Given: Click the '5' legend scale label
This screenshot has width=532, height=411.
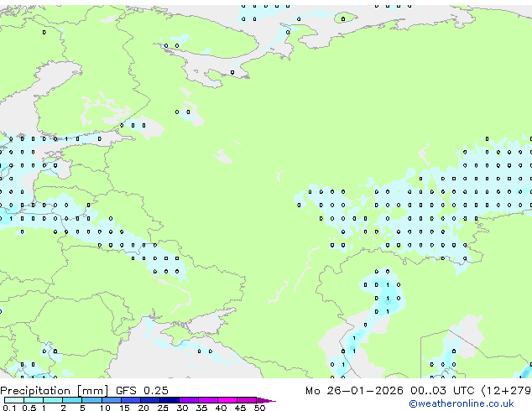Looking at the screenshot, I should pos(82,408).
